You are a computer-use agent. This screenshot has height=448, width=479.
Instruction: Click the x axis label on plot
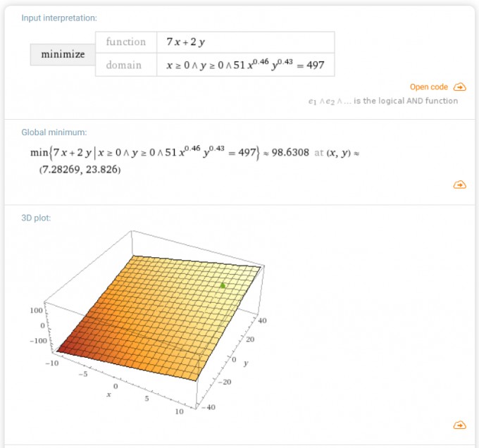coord(108,394)
